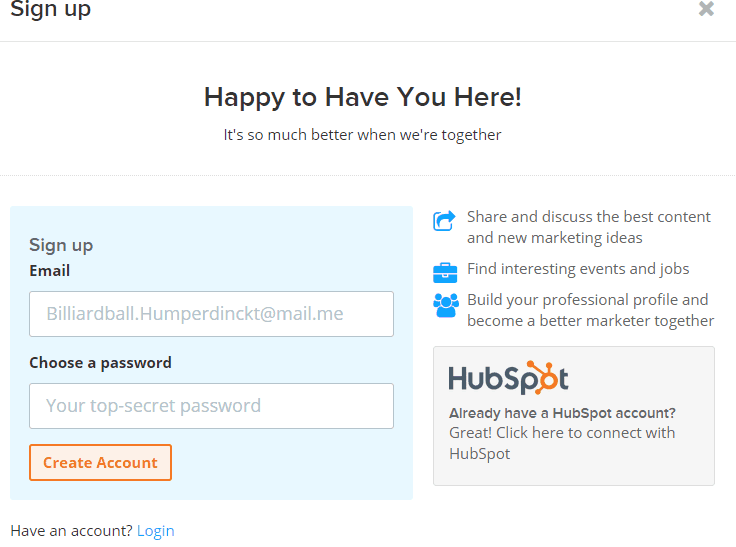Click the 'Choose a password' label

pyautogui.click(x=100, y=362)
